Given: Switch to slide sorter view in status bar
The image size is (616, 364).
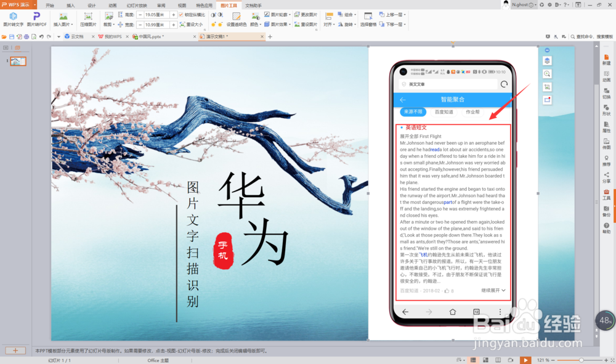Looking at the screenshot, I should click(x=485, y=360).
